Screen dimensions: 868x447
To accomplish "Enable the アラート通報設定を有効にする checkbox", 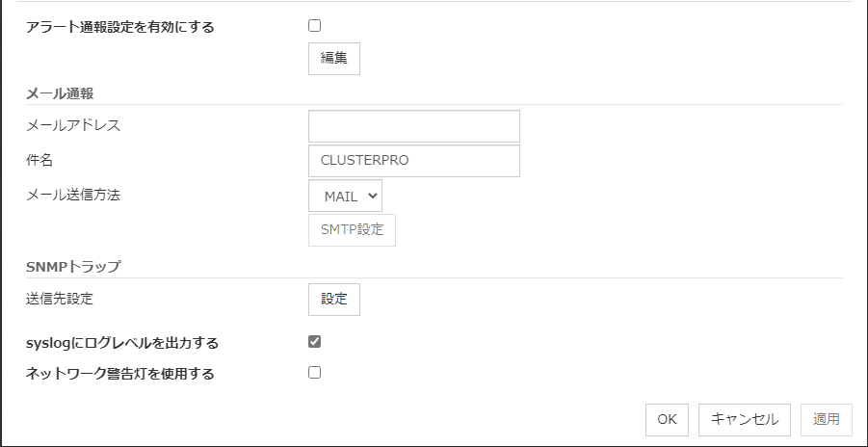I will click(x=314, y=26).
